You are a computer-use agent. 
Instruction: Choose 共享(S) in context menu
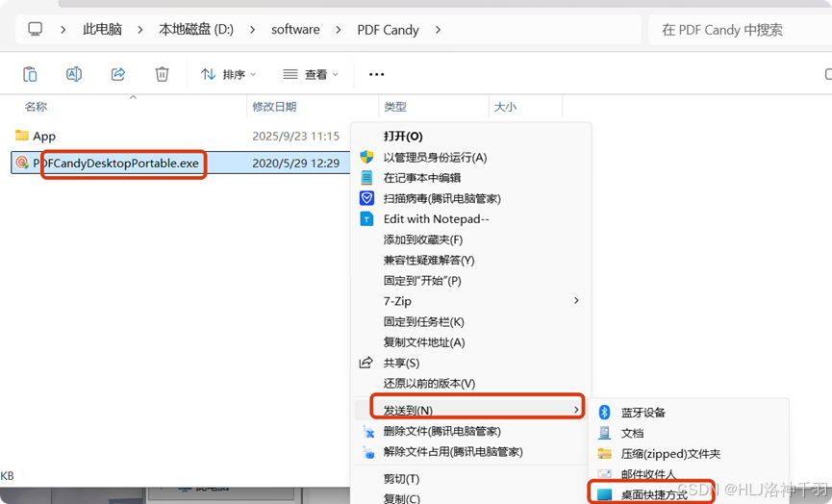pyautogui.click(x=401, y=364)
